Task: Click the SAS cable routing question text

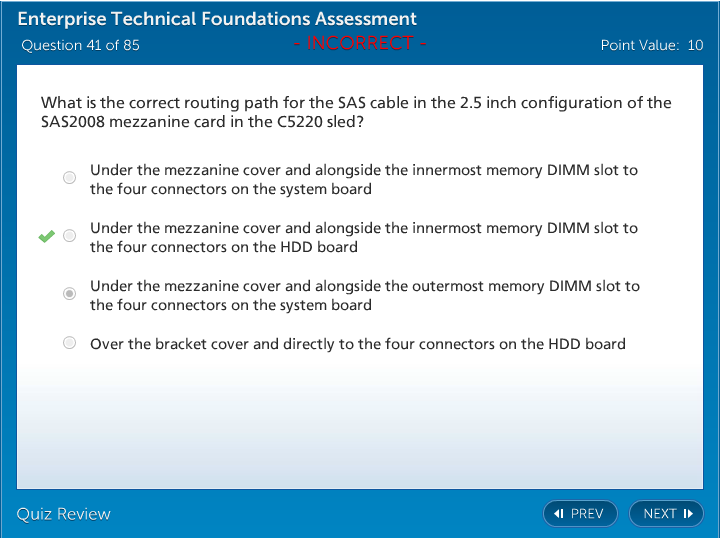Action: tap(355, 112)
